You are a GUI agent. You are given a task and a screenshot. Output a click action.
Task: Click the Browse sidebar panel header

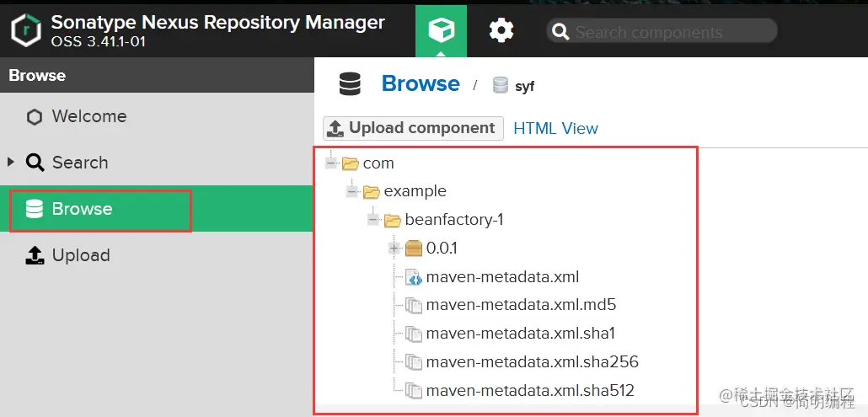tap(157, 75)
